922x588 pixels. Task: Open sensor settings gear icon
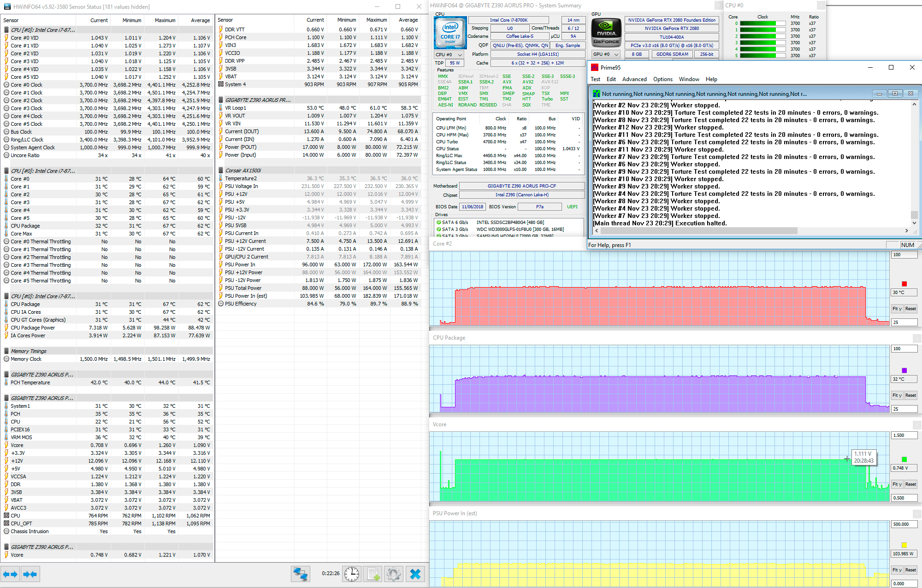pos(393,574)
